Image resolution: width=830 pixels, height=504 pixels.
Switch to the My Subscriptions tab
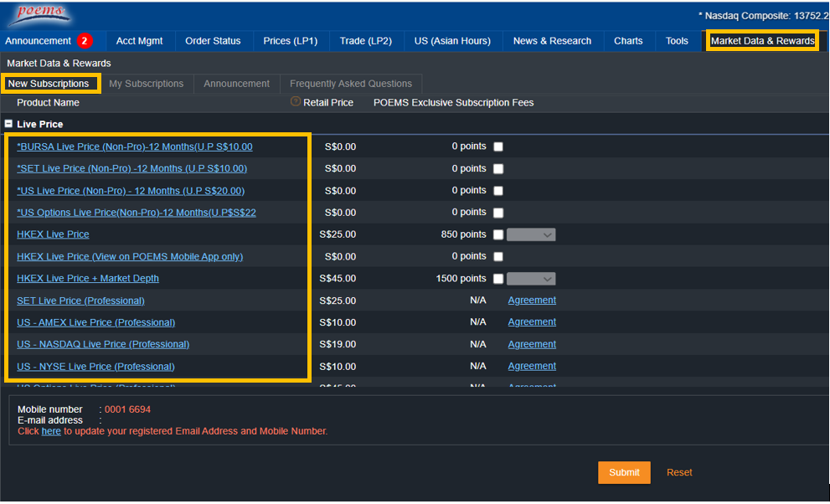pos(146,84)
